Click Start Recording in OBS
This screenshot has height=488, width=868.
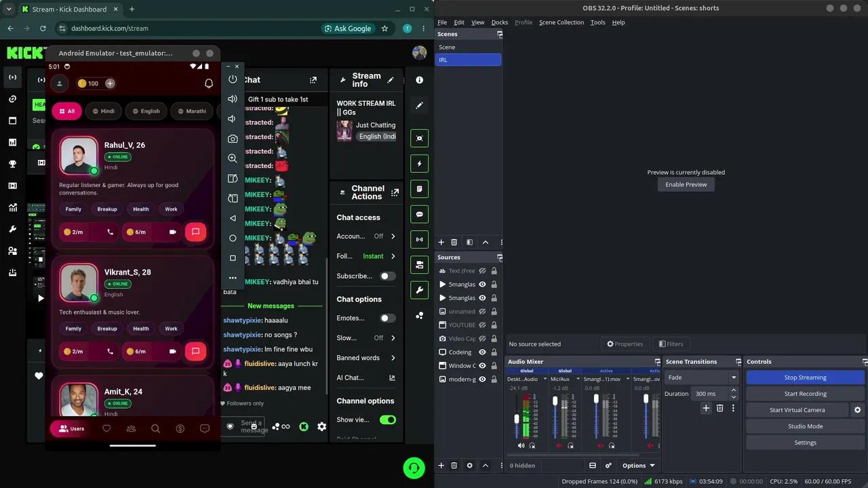pyautogui.click(x=805, y=394)
